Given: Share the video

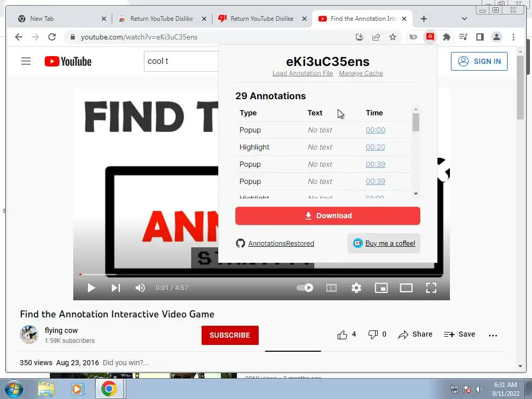Looking at the screenshot, I should coord(415,335).
